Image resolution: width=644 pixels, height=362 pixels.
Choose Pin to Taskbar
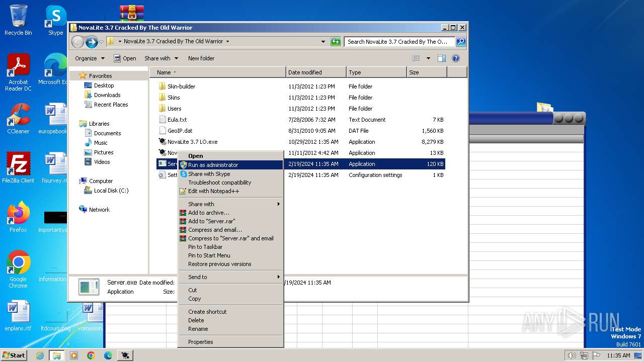coord(230,247)
